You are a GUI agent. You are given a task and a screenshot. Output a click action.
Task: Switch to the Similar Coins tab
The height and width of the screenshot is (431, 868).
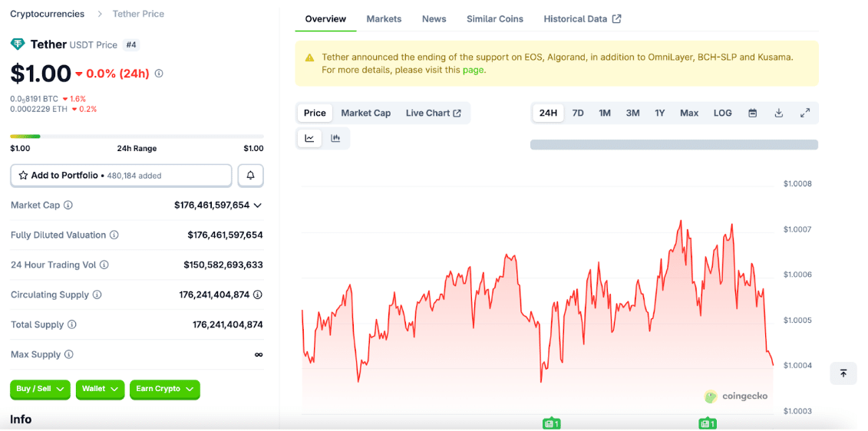pos(494,19)
